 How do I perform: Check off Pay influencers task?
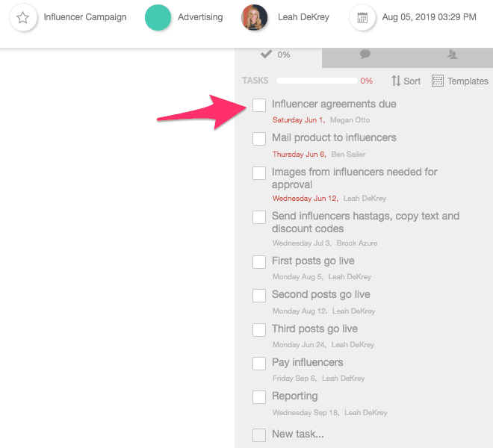coord(259,364)
